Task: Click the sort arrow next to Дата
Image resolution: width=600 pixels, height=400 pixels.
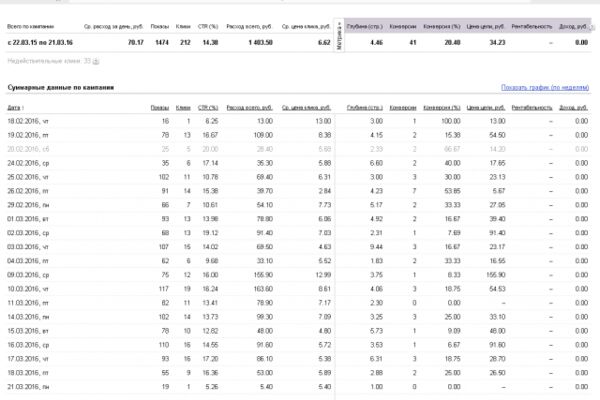Action: pos(23,108)
